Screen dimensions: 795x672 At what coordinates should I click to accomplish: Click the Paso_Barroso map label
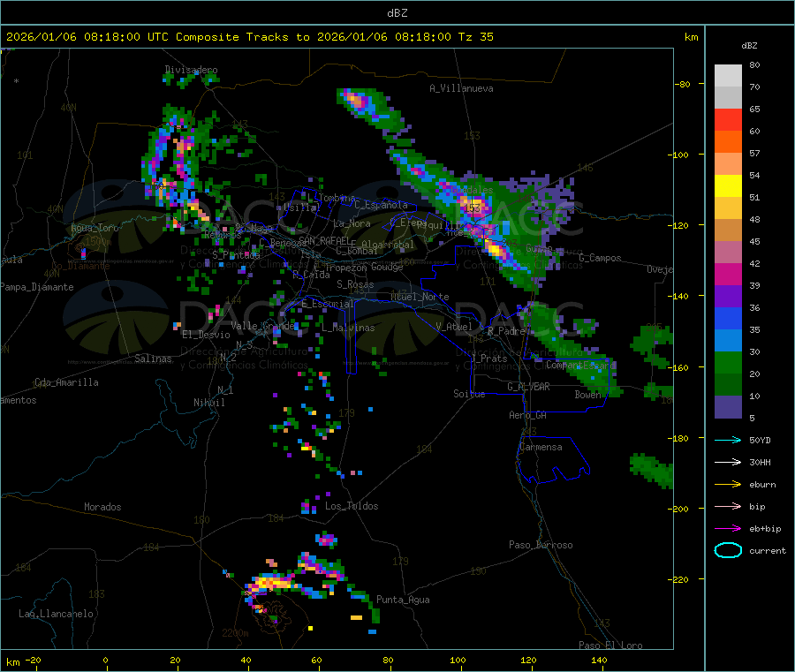[541, 545]
